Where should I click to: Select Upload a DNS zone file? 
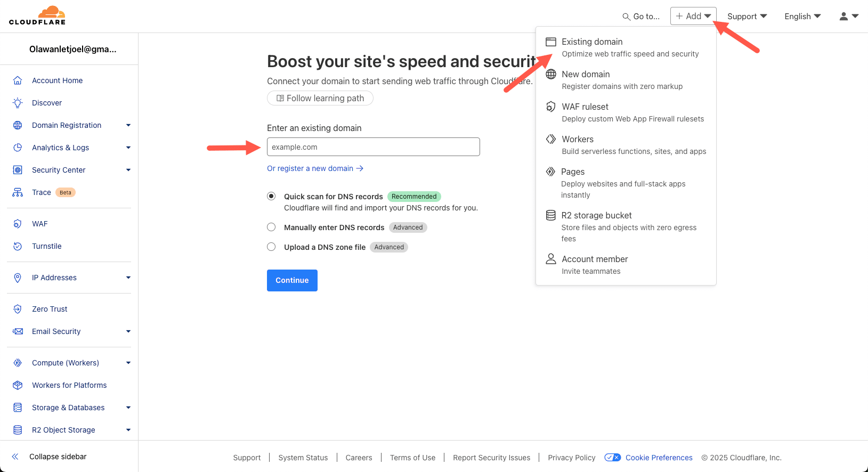[x=271, y=247]
